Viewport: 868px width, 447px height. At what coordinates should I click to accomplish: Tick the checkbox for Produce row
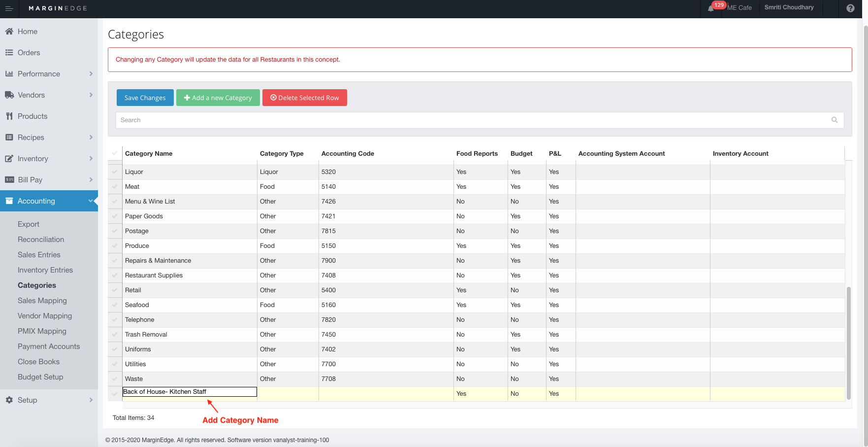click(115, 246)
